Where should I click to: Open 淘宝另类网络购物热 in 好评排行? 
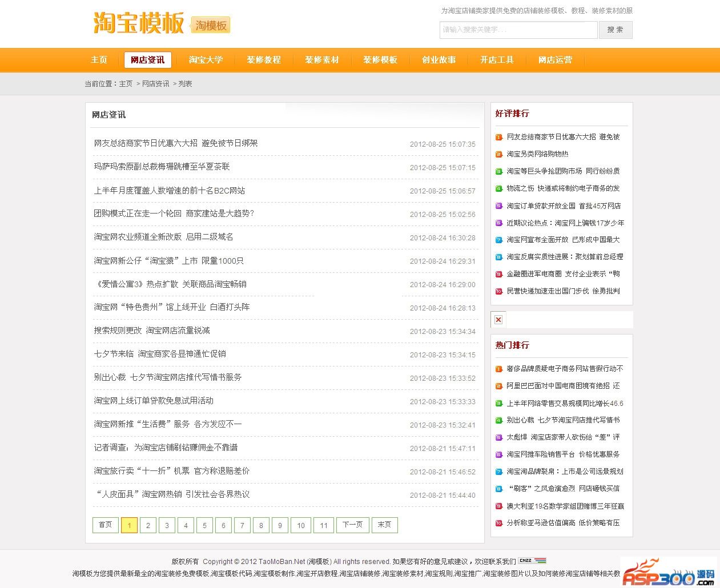(x=537, y=154)
